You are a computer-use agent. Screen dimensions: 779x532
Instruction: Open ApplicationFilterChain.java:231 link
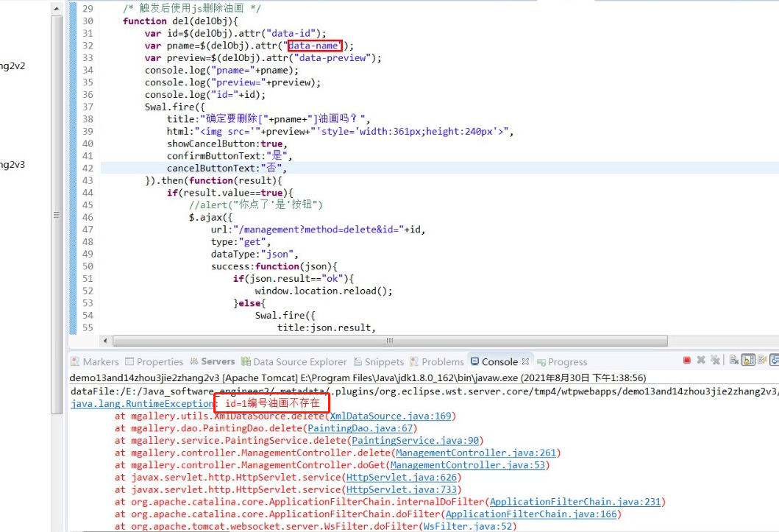(x=575, y=502)
